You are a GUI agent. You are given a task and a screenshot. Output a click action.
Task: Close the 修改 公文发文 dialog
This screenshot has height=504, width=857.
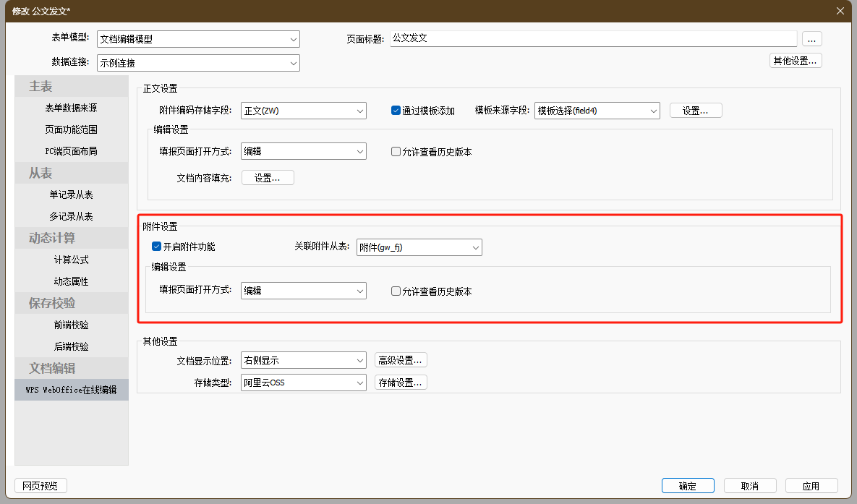840,11
